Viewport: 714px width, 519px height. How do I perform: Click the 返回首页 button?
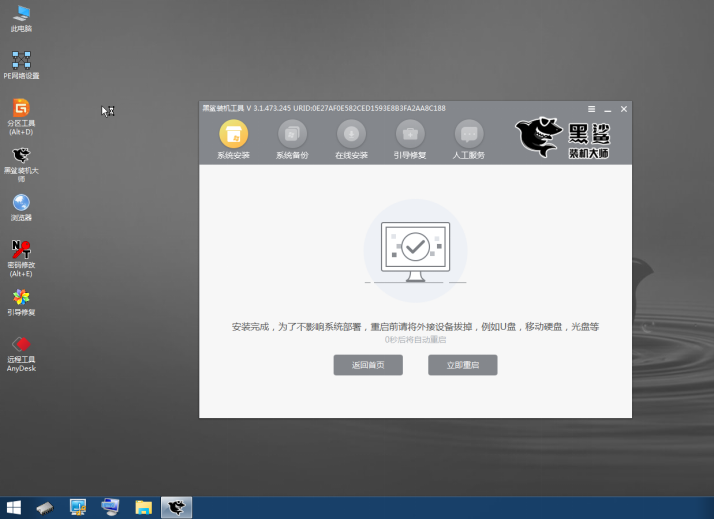368,365
